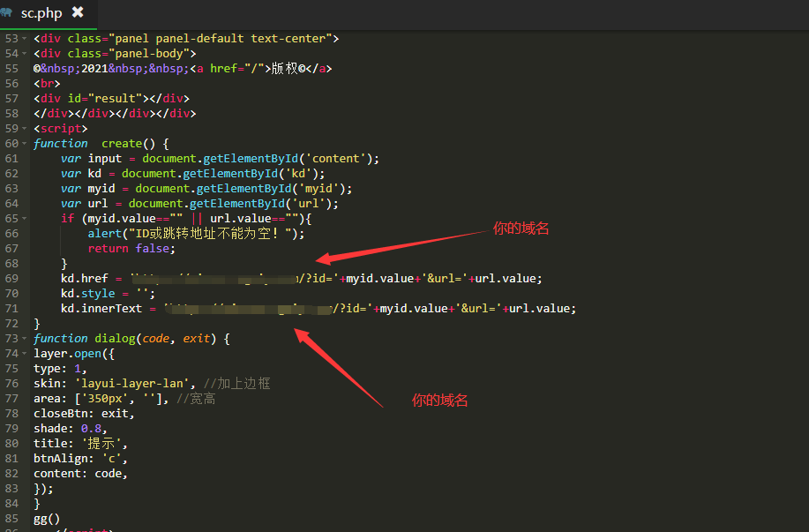The width and height of the screenshot is (809, 532).
Task: Click the upper red 你的域名 annotation label
Action: (521, 229)
